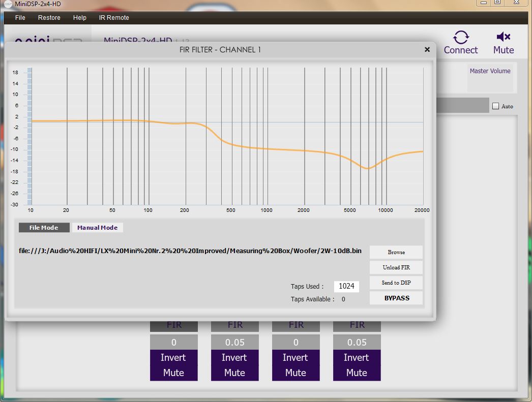Open the File menu
Viewport: 532px width, 402px height.
[x=20, y=18]
